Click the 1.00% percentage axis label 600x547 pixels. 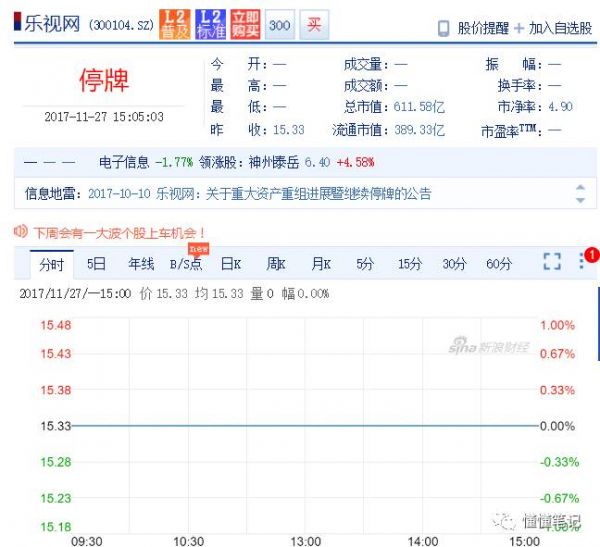558,325
